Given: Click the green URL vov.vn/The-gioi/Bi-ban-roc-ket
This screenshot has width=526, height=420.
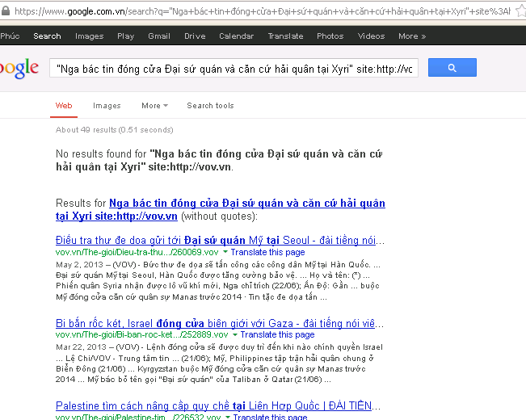Looking at the screenshot, I should 142,334.
